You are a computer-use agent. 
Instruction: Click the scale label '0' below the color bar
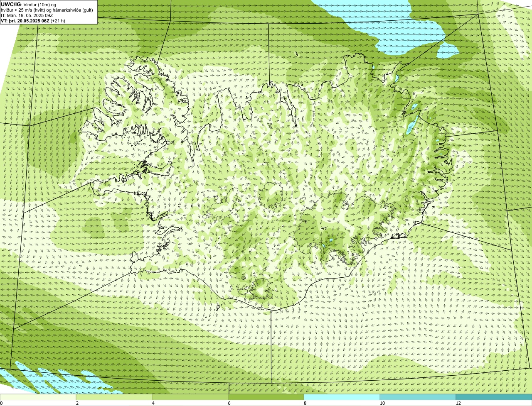pyautogui.click(x=2, y=403)
